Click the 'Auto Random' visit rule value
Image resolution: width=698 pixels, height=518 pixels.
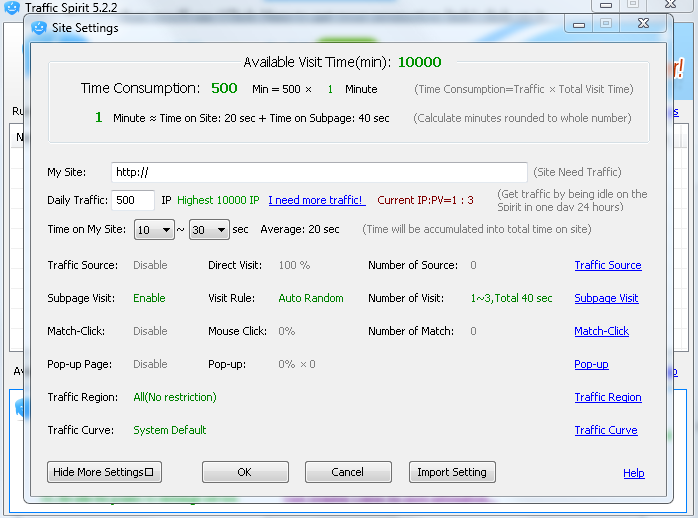tap(311, 298)
